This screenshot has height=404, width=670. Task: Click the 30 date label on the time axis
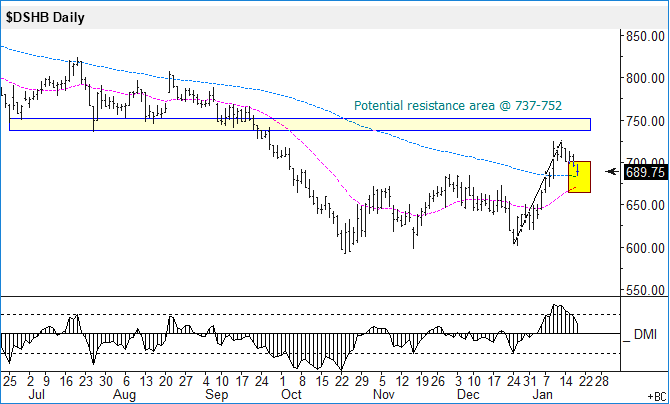(x=106, y=381)
